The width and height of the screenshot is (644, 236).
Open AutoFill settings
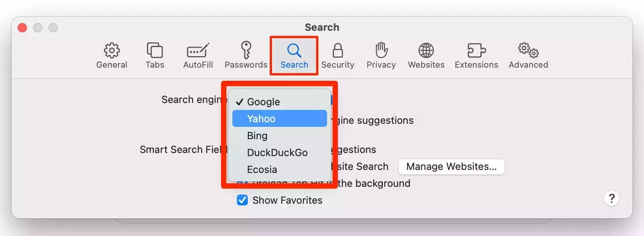pos(198,55)
